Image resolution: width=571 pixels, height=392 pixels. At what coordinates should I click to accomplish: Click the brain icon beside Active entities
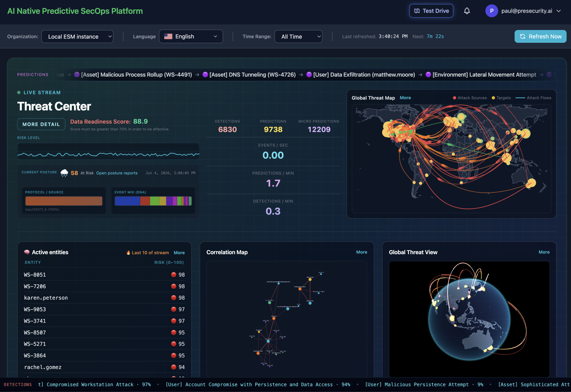(27, 252)
